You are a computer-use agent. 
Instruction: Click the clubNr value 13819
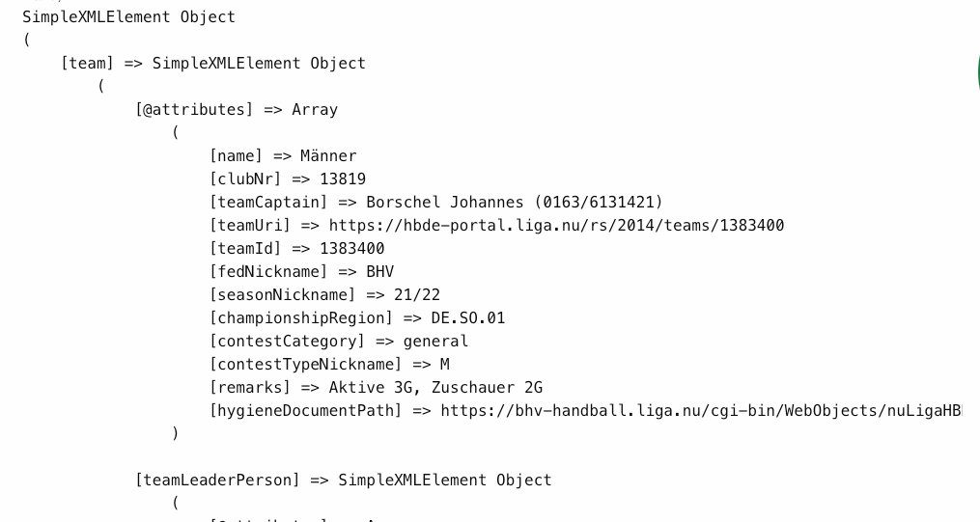pos(343,179)
